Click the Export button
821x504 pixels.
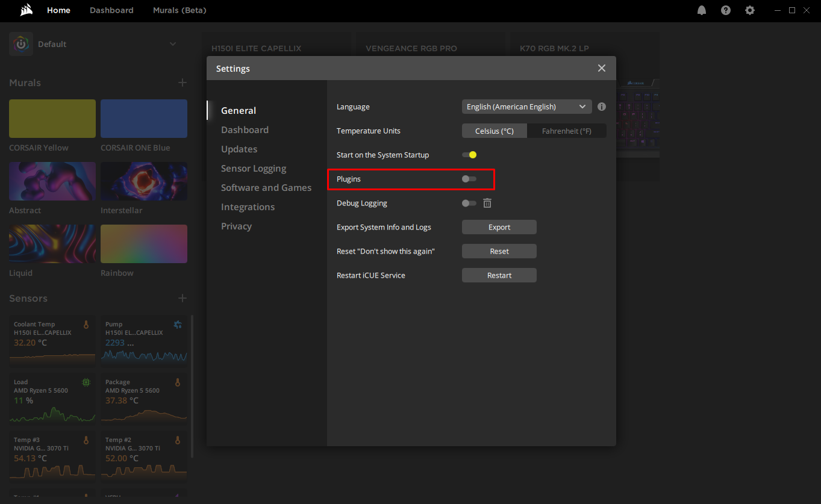(499, 227)
